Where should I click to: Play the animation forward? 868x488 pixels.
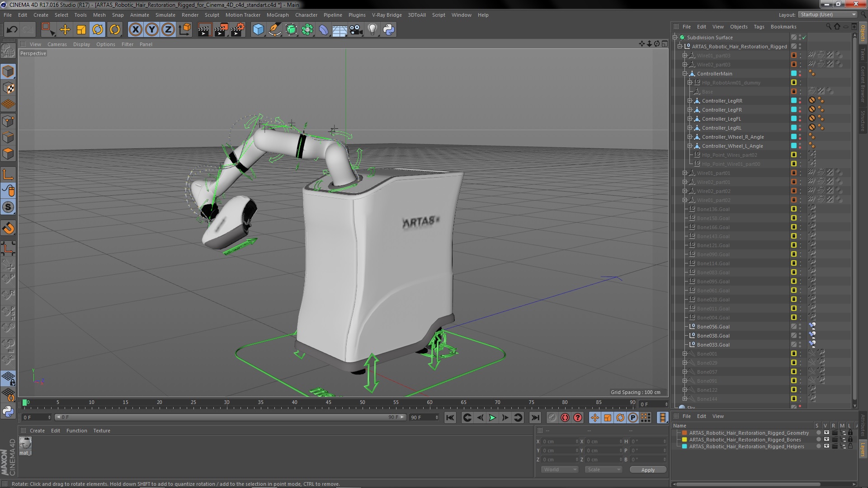tap(492, 418)
